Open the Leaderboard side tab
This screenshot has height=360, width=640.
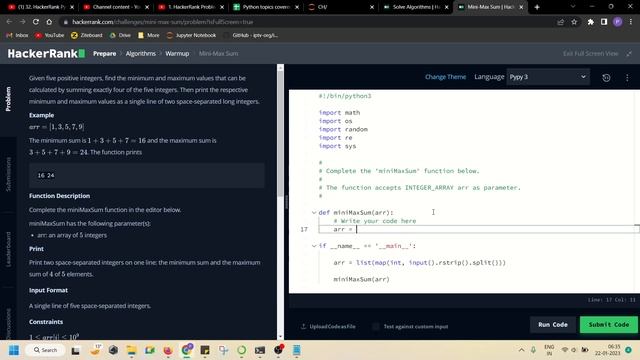pos(8,249)
